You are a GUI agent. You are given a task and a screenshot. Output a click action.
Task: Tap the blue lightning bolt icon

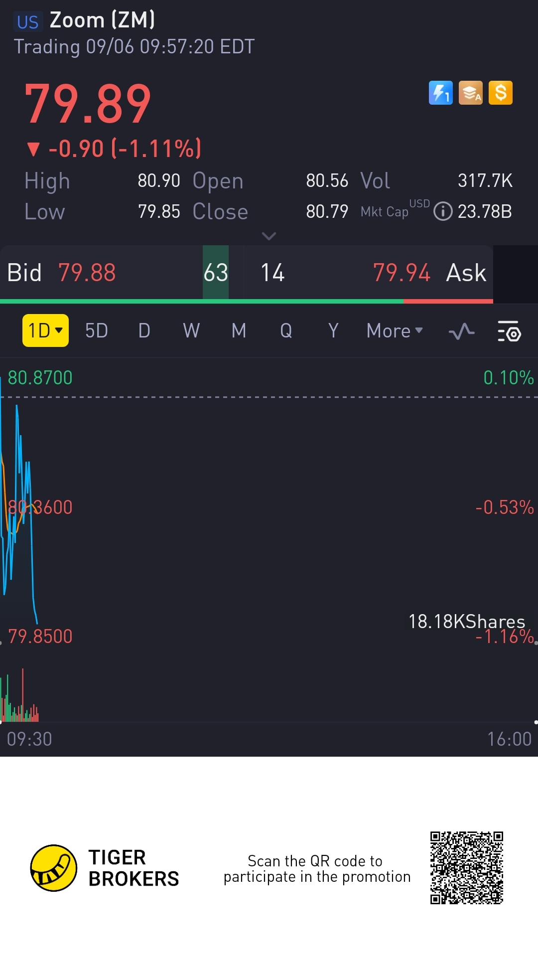[x=441, y=93]
